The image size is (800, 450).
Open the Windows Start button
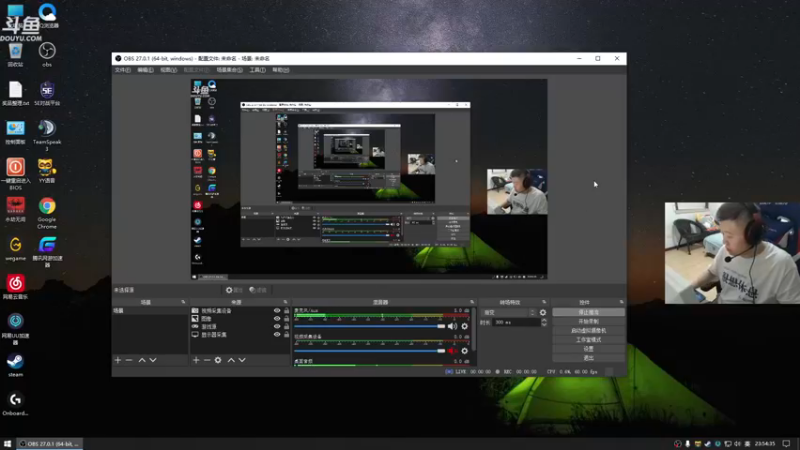click(7, 444)
